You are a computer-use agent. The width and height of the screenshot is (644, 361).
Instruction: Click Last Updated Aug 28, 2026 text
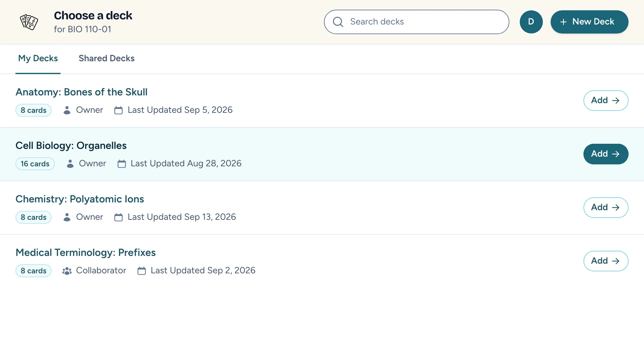pyautogui.click(x=186, y=164)
